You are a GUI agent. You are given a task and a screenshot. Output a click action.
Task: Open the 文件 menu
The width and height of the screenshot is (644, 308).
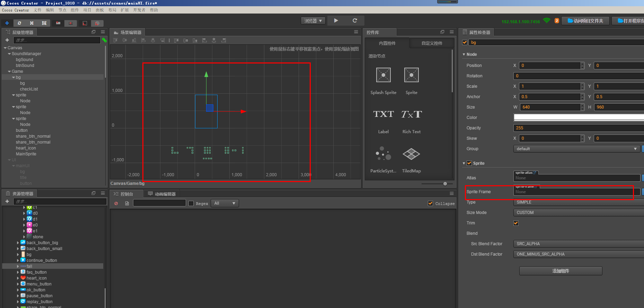(x=38, y=10)
